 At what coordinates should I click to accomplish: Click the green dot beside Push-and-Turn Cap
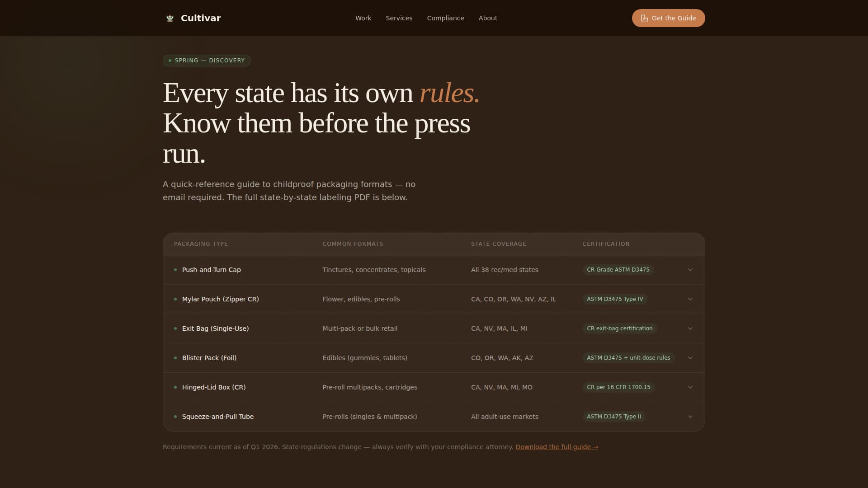(175, 270)
